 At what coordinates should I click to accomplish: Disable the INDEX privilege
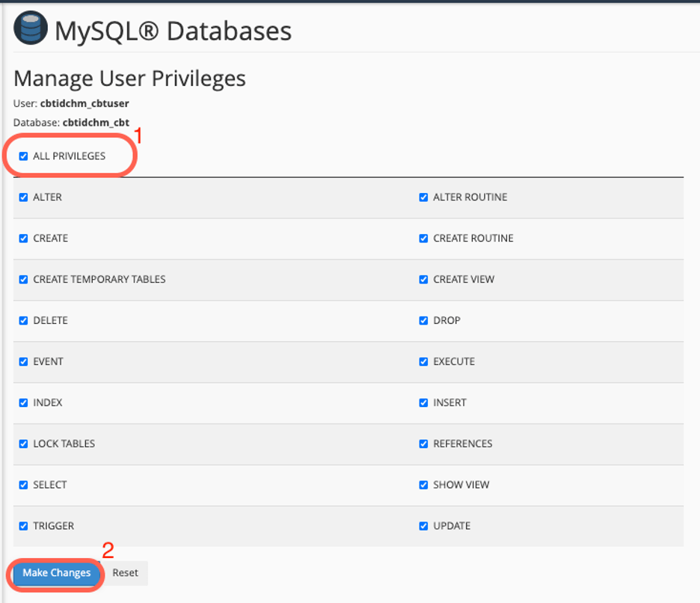click(22, 402)
